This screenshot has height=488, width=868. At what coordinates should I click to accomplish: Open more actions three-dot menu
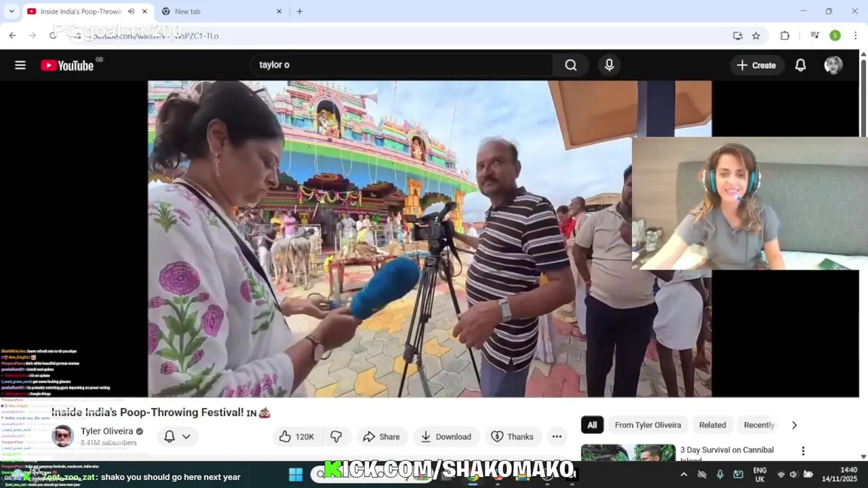[557, 436]
